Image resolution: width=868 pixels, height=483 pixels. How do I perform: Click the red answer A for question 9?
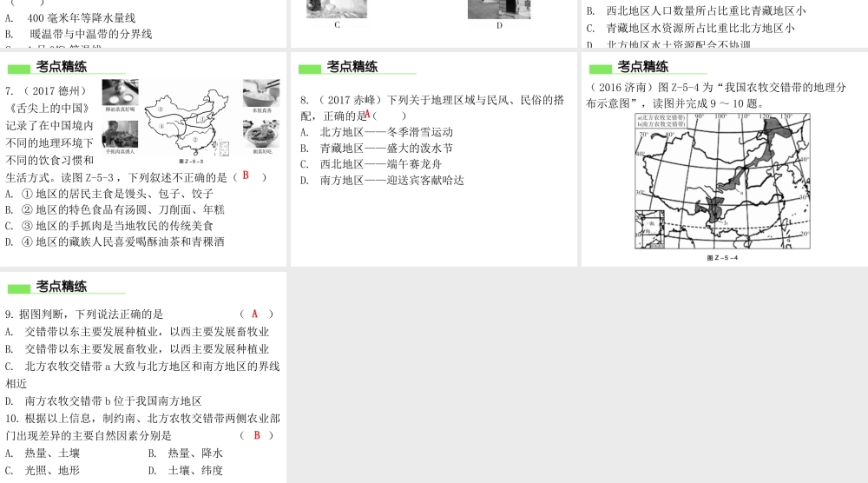254,314
